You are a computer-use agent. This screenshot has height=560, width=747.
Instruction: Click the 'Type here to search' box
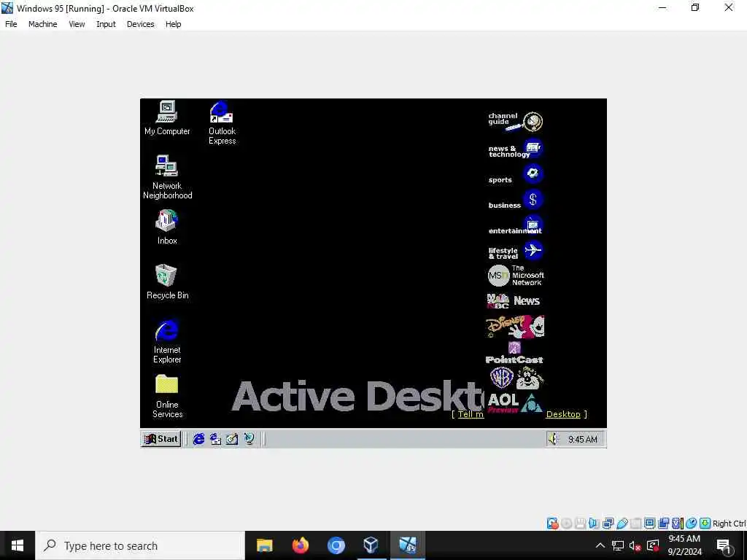(141, 545)
